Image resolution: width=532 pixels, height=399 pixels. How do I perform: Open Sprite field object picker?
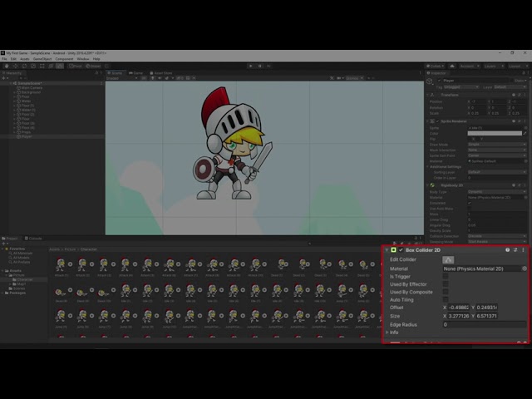[x=525, y=128]
